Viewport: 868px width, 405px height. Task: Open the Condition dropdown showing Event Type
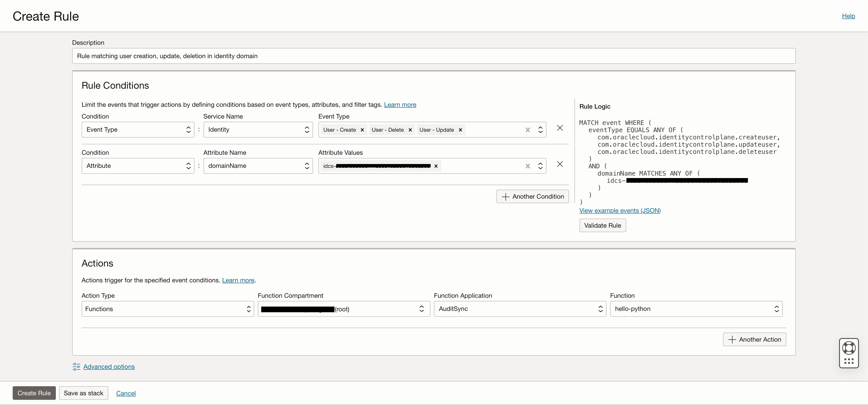138,130
